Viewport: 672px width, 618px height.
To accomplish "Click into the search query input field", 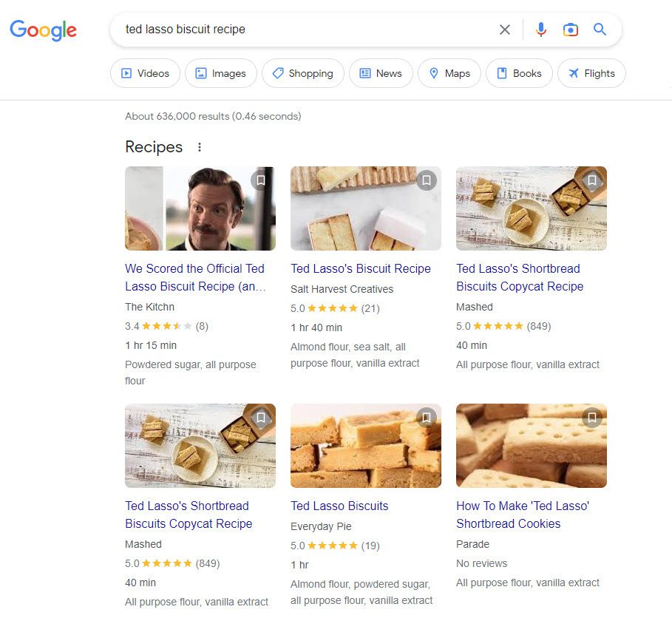I will click(305, 30).
